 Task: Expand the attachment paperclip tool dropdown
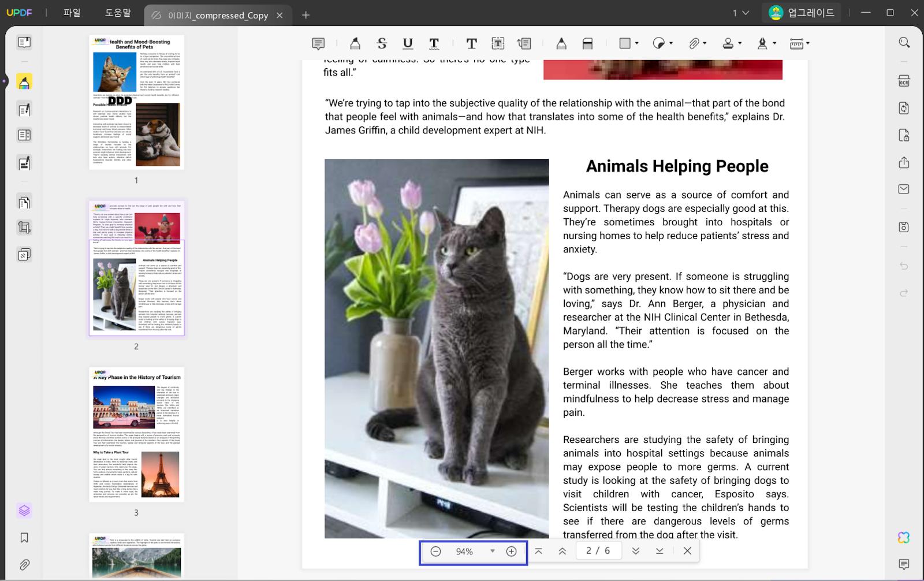pos(705,43)
